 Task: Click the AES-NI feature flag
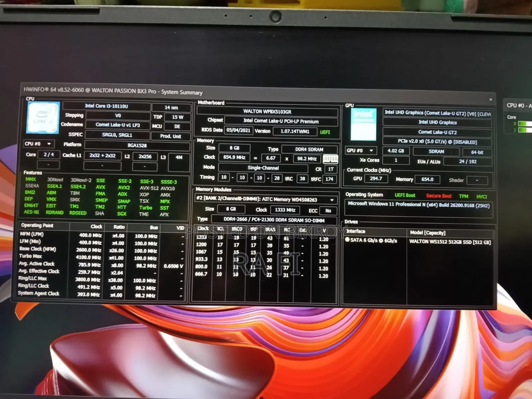tap(31, 212)
